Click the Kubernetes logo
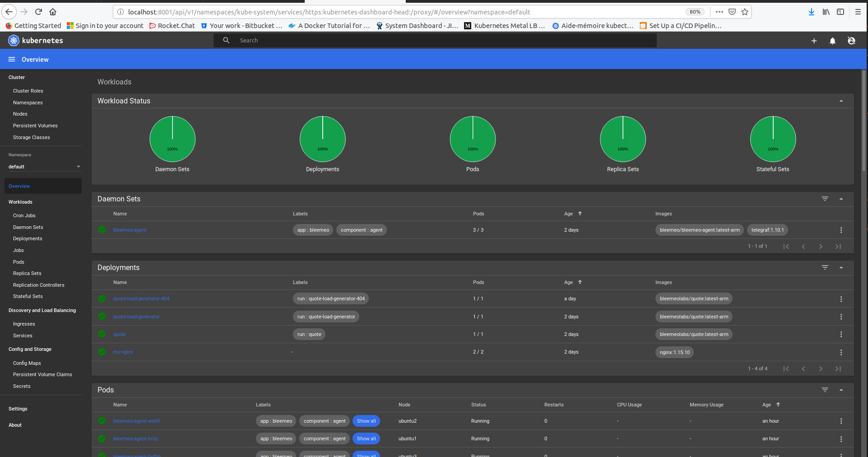The image size is (868, 457). tap(13, 40)
